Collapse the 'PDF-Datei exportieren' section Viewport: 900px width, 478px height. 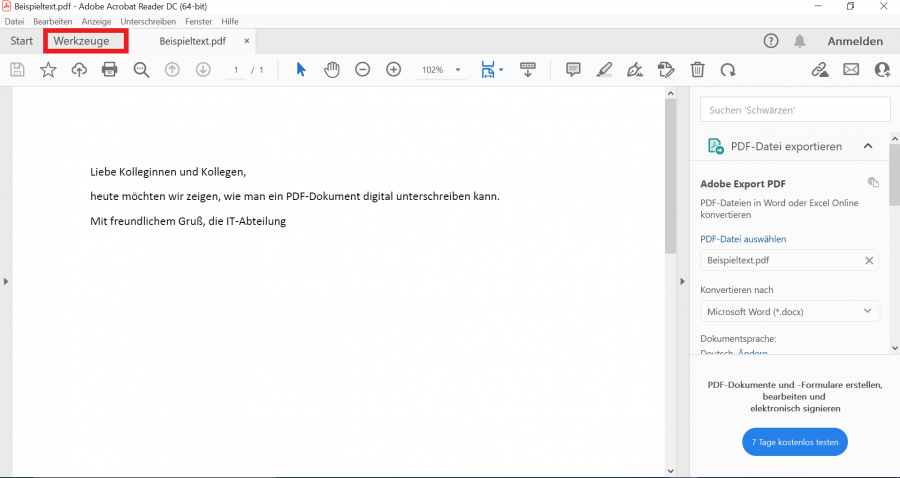click(868, 146)
